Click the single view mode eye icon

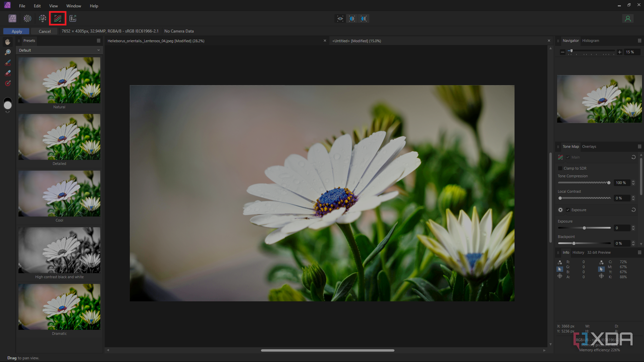pos(340,18)
